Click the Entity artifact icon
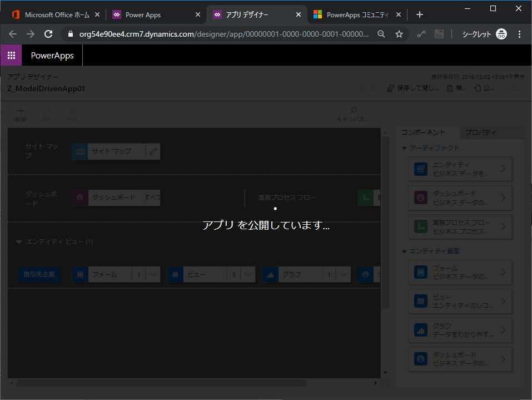The image size is (532, 400). click(x=421, y=169)
